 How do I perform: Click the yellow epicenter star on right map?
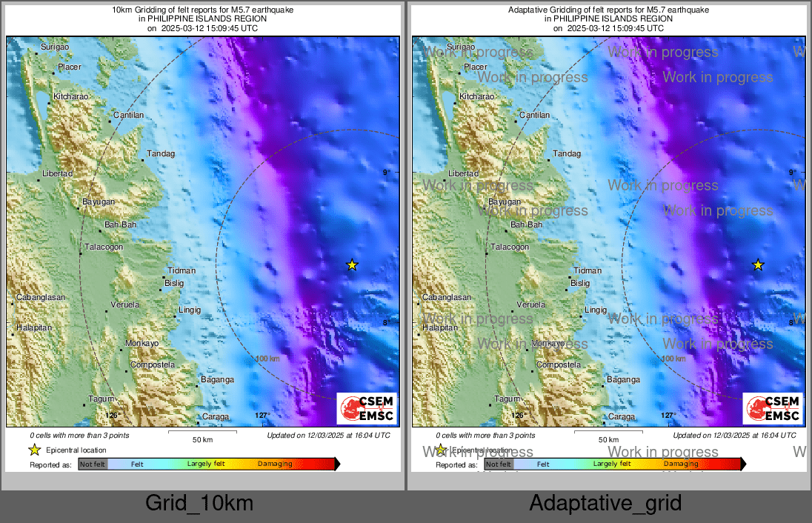(758, 265)
